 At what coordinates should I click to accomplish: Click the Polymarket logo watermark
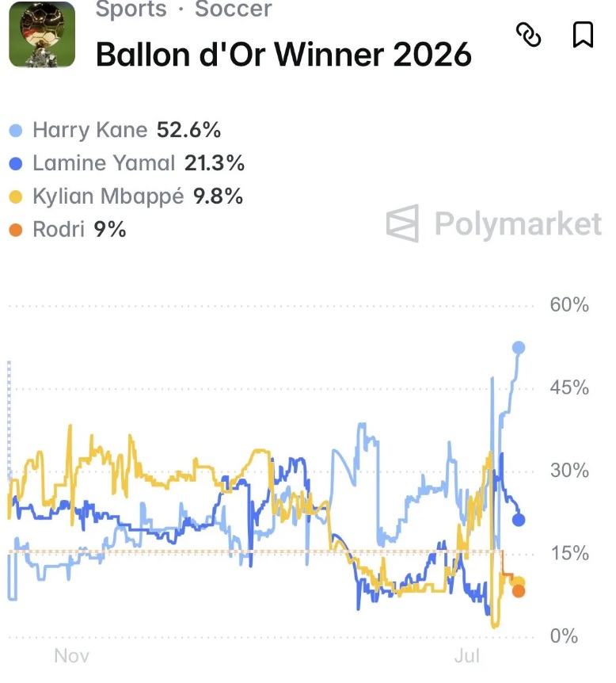point(493,223)
